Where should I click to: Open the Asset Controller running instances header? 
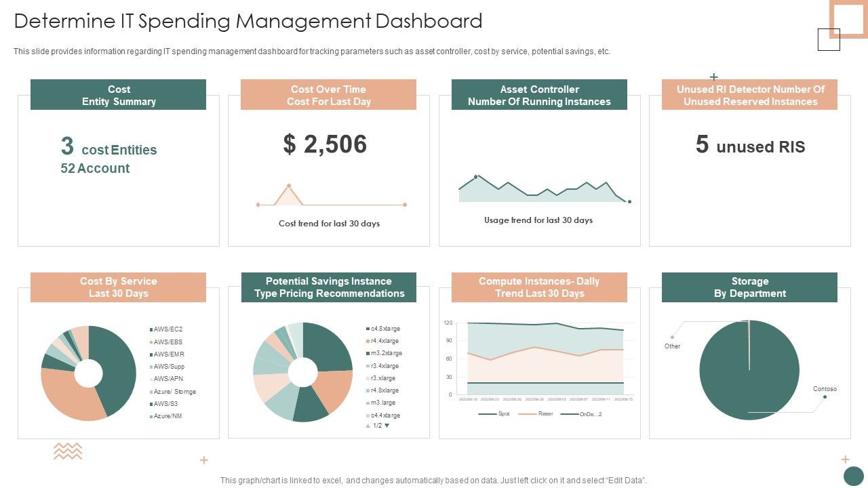[x=539, y=95]
